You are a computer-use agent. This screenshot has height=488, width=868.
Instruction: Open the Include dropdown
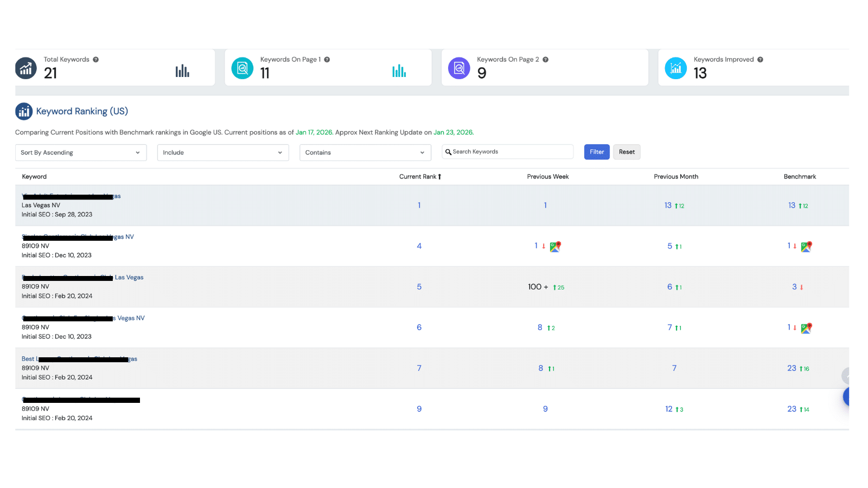point(223,152)
